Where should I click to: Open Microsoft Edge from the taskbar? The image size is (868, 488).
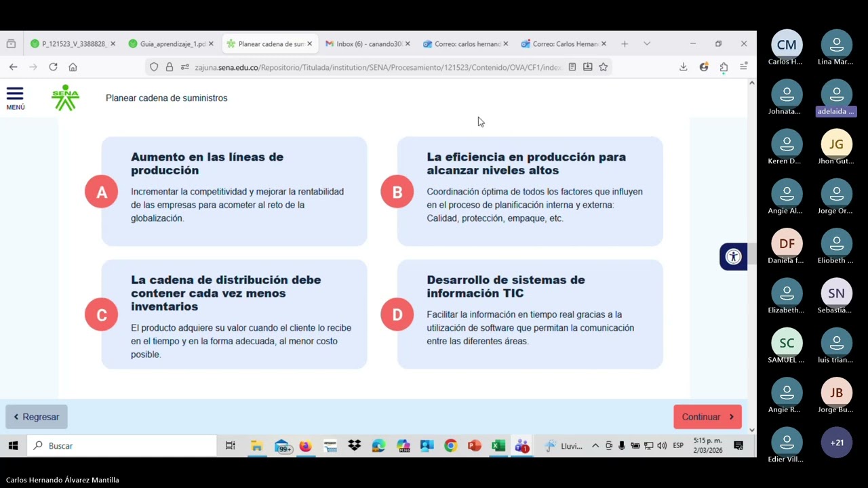[x=378, y=445]
